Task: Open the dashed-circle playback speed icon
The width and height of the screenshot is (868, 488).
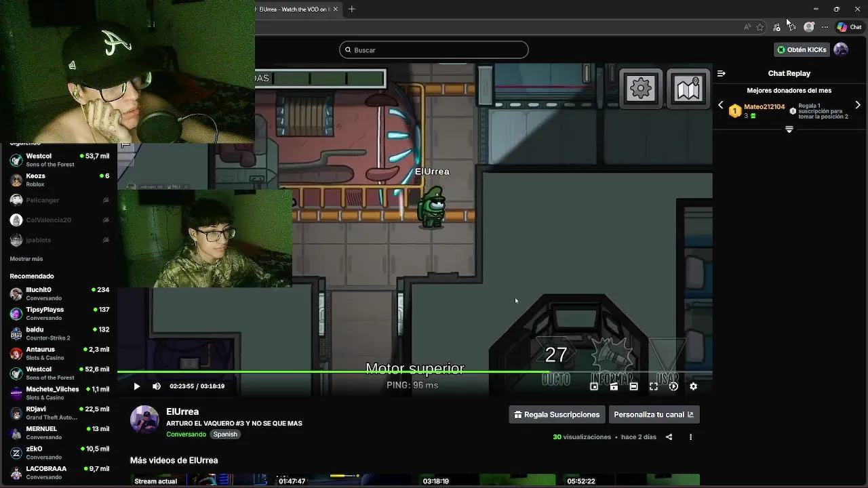Action: (673, 386)
